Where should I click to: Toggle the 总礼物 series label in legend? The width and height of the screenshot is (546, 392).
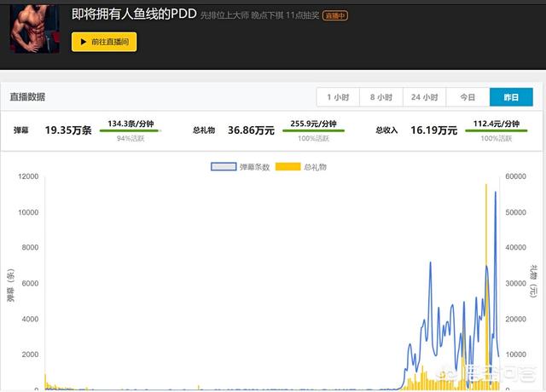315,167
